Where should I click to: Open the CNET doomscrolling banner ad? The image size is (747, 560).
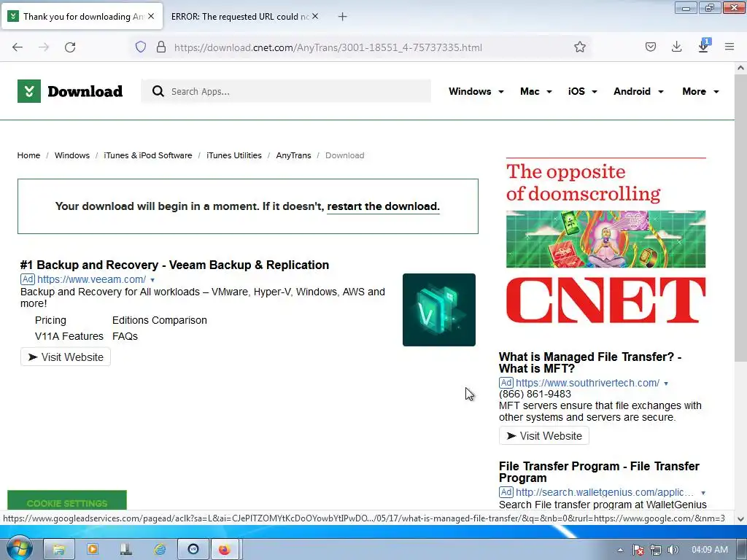click(605, 241)
